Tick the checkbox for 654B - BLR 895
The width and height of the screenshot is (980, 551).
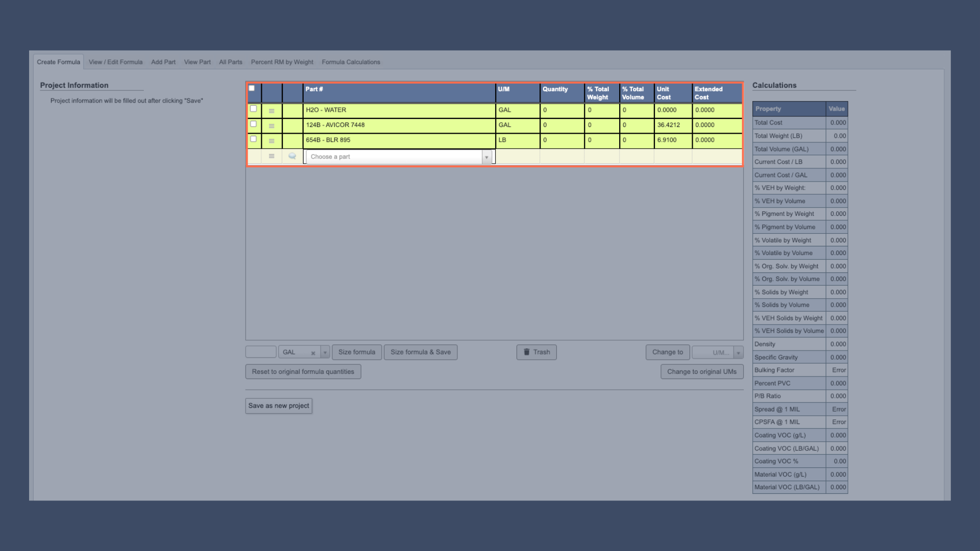(x=253, y=139)
